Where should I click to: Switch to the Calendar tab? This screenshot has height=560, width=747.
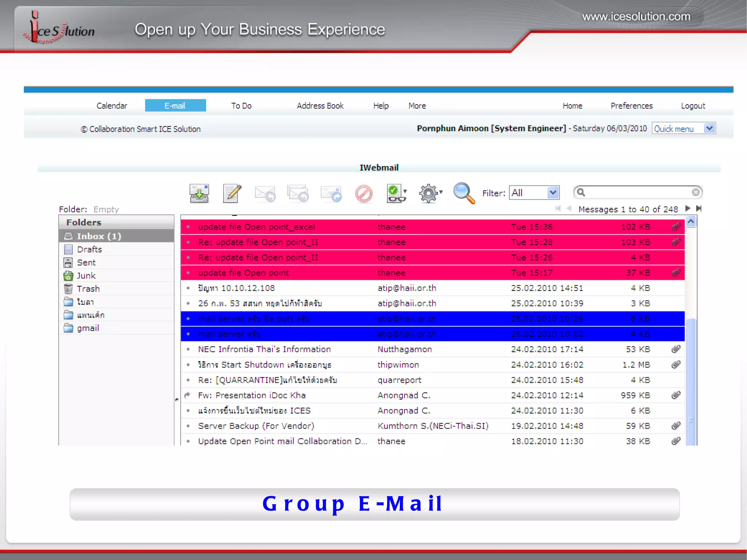(x=112, y=106)
